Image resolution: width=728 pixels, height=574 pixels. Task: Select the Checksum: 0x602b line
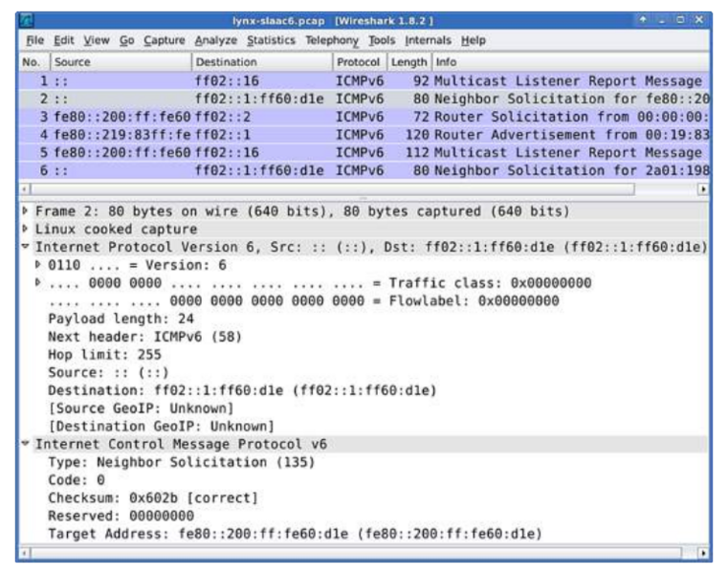pyautogui.click(x=153, y=498)
